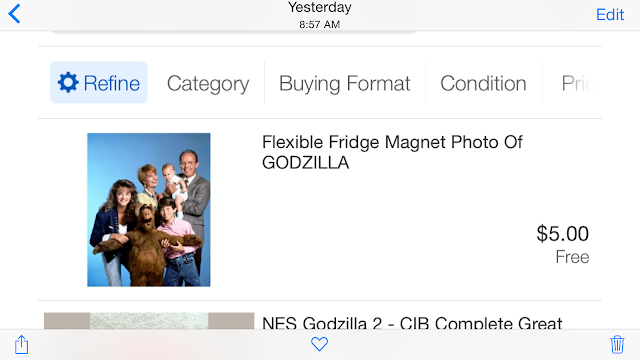640x360 pixels.
Task: Open the share sheet icon
Action: pyautogui.click(x=22, y=344)
